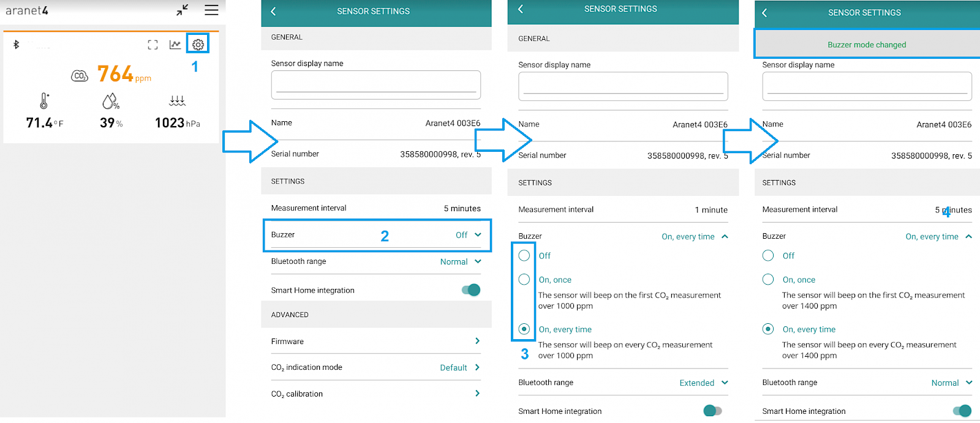
Task: Click the display name field above 'Aranet4 003E6' with Buzzer Off
Action: (x=375, y=84)
